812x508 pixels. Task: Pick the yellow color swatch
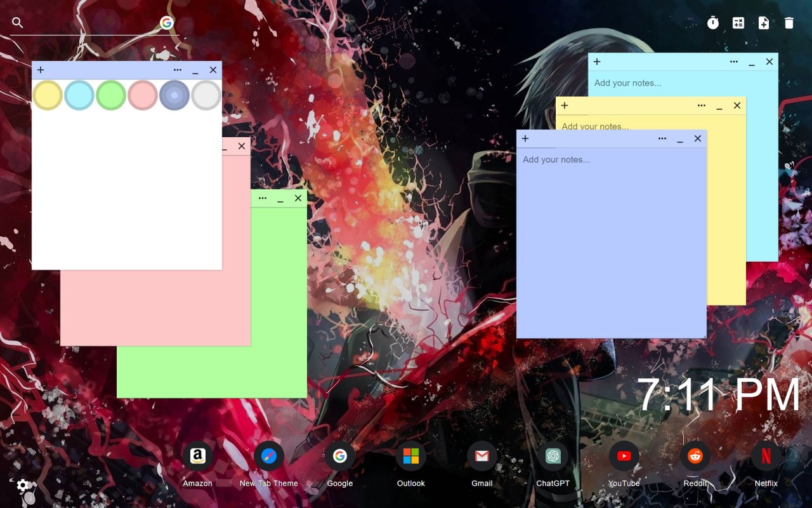click(48, 95)
